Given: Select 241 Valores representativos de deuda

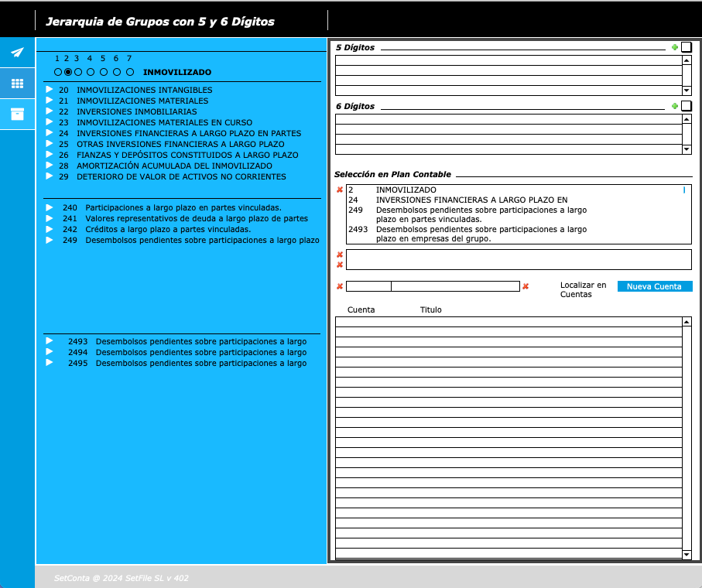Looking at the screenshot, I should click(x=196, y=218).
